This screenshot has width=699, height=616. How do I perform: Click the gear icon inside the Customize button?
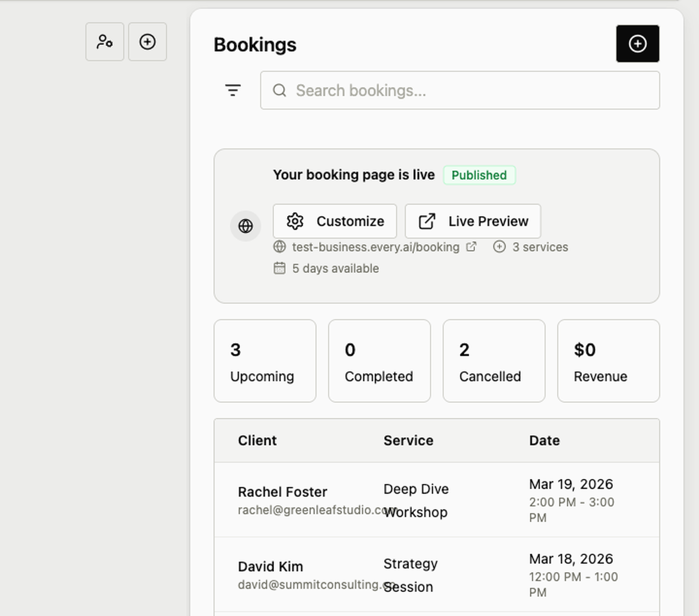click(296, 221)
